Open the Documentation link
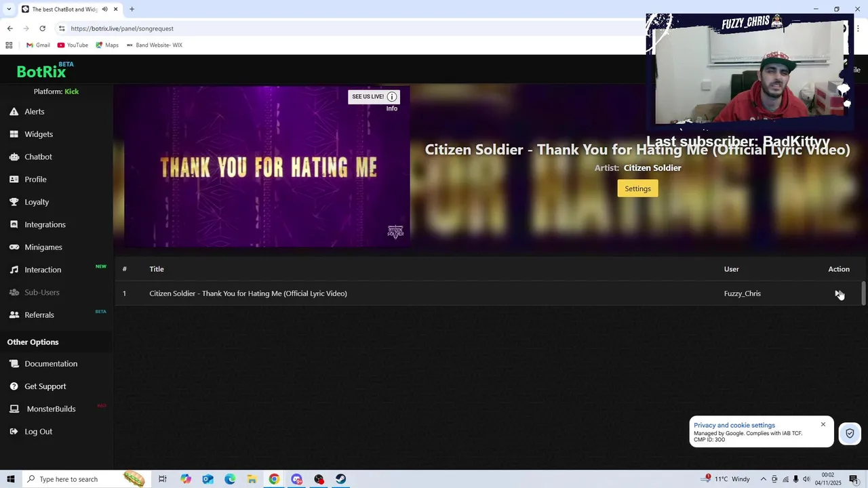The image size is (868, 488). point(51,364)
